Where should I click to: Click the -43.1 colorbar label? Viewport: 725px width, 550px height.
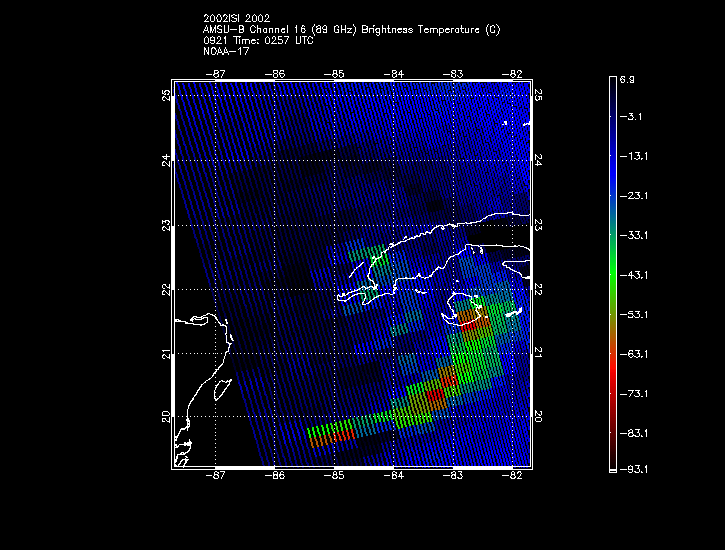pyautogui.click(x=633, y=275)
